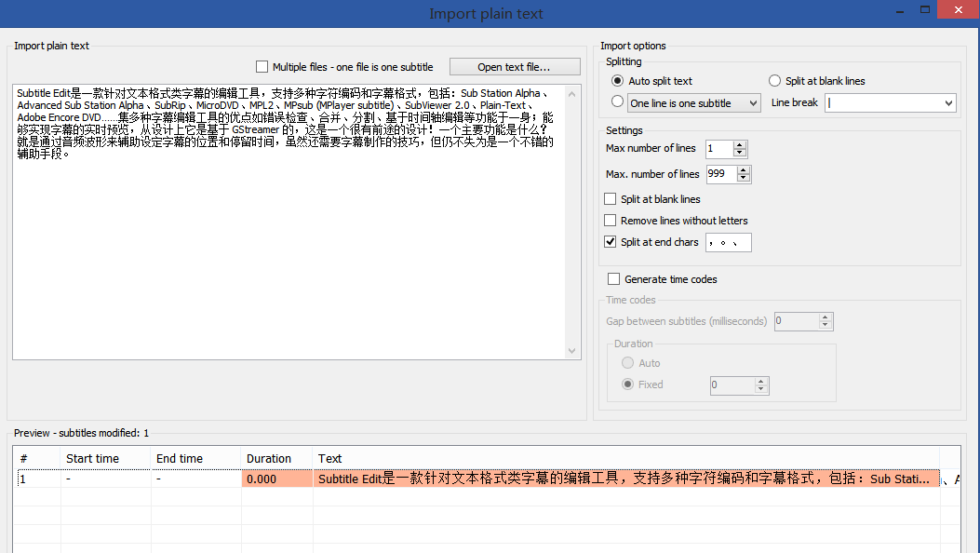The width and height of the screenshot is (980, 553).
Task: Enable Remove lines without letters
Action: pos(610,220)
